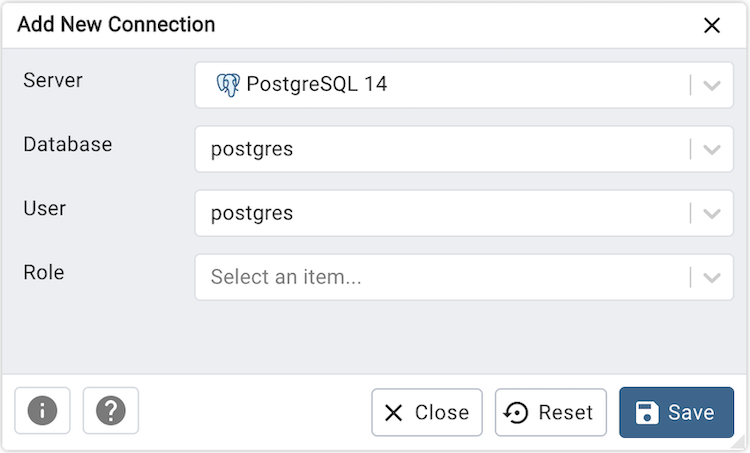The height and width of the screenshot is (453, 750).
Task: Click the Add New Connection title
Action: pos(116,25)
